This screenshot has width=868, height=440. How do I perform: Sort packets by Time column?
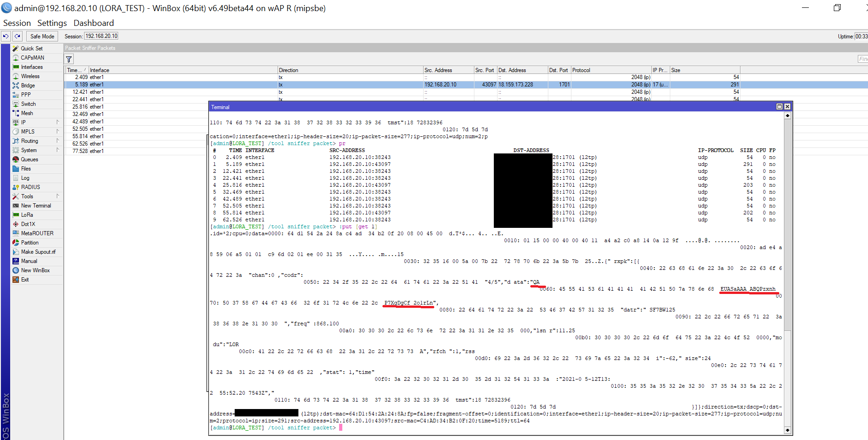(x=77, y=70)
